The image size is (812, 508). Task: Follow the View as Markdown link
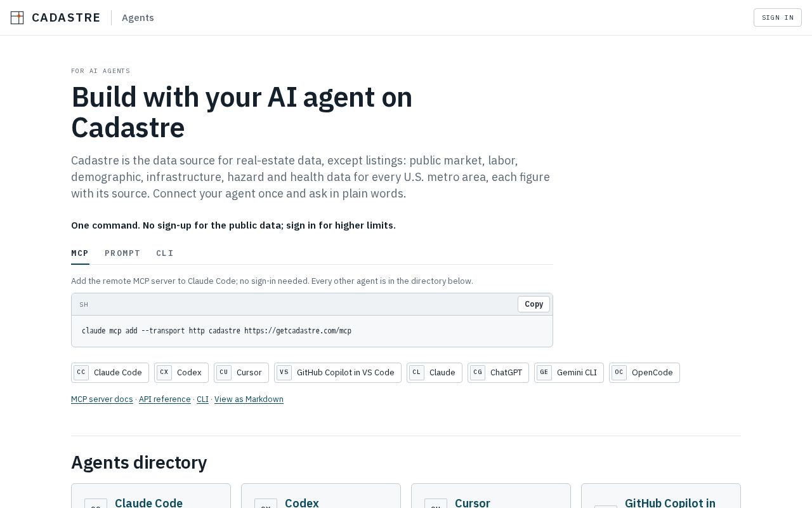tap(249, 399)
